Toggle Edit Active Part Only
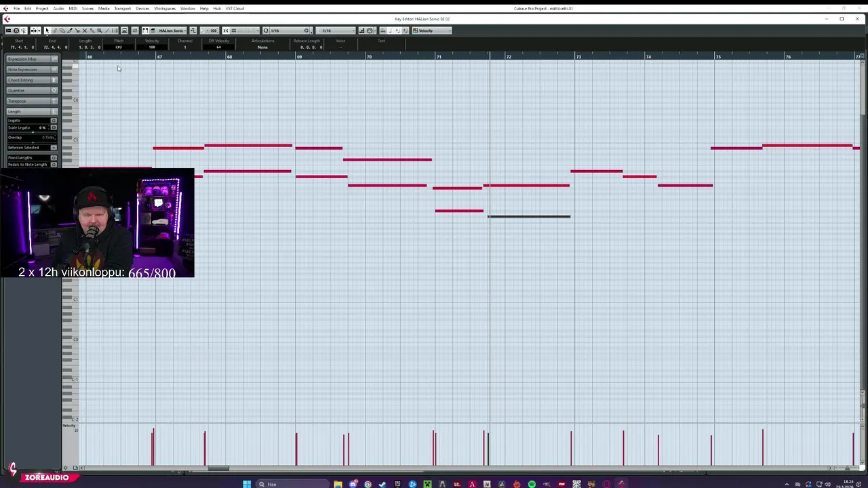The height and width of the screenshot is (488, 868). click(x=153, y=30)
